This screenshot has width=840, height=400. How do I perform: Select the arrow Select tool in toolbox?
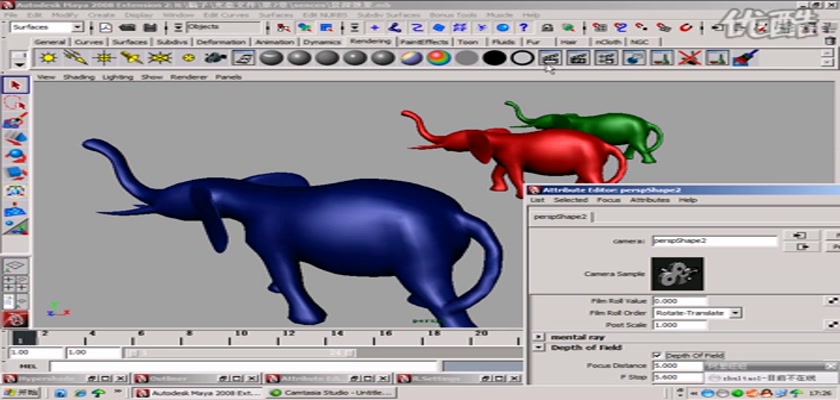(14, 85)
